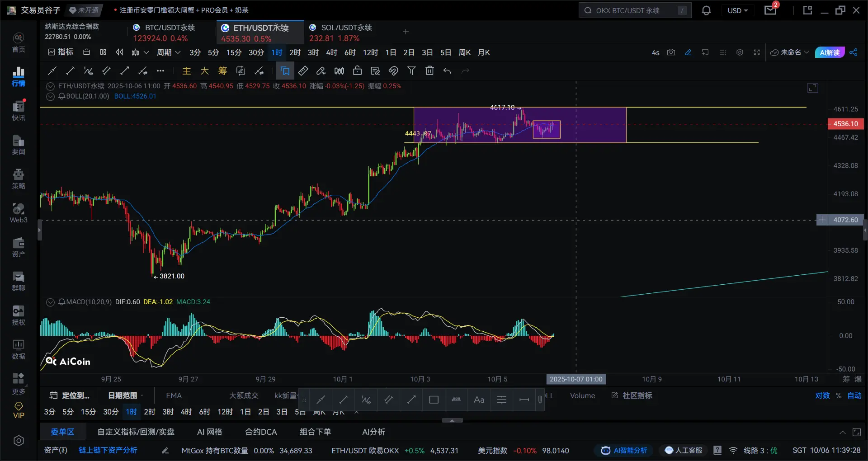The width and height of the screenshot is (868, 461).
Task: Open the 资产 assets sidebar item
Action: click(19, 248)
